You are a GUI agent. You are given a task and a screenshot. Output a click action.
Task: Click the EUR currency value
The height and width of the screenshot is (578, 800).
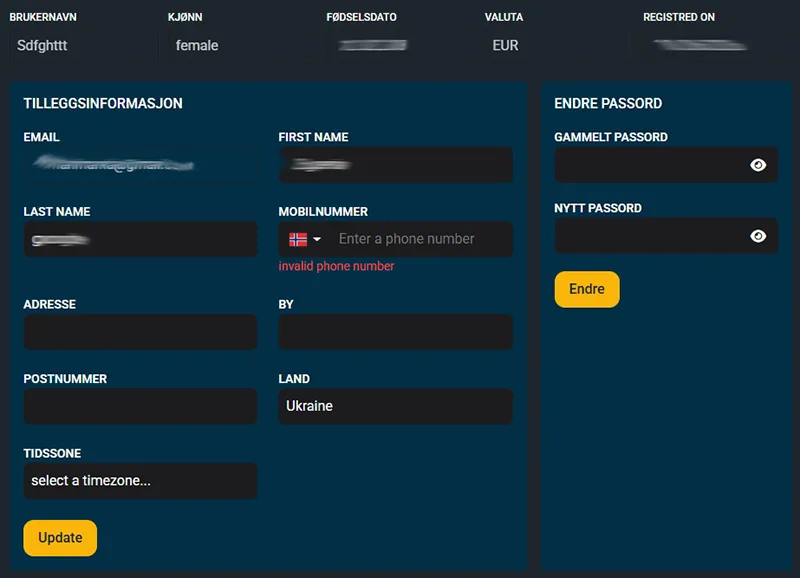click(505, 45)
